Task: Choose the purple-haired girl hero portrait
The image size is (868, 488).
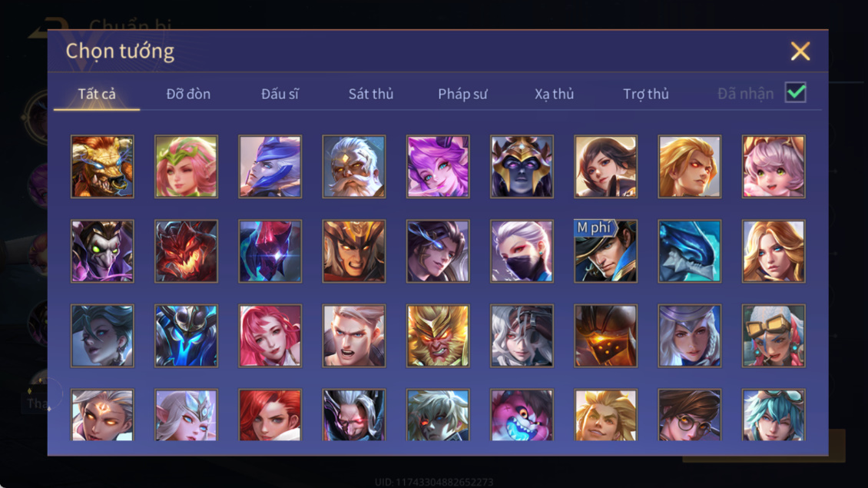Action: coord(438,167)
